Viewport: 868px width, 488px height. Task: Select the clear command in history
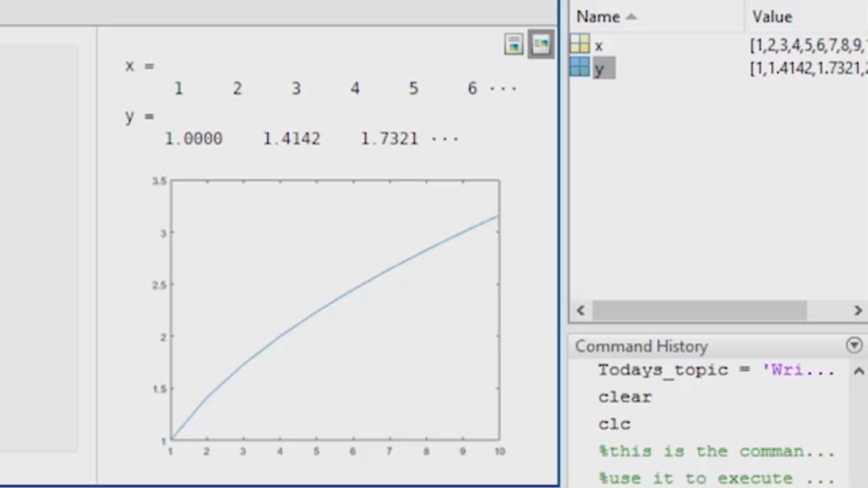point(625,397)
